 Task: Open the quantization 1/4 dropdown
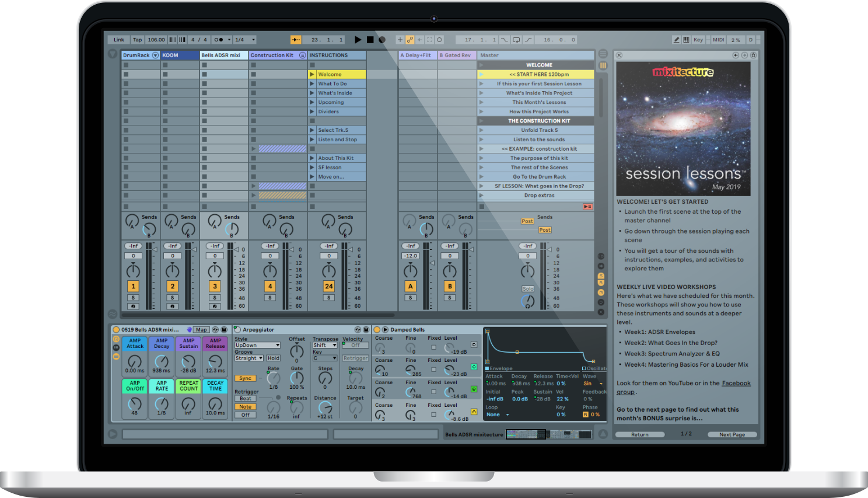coord(245,40)
